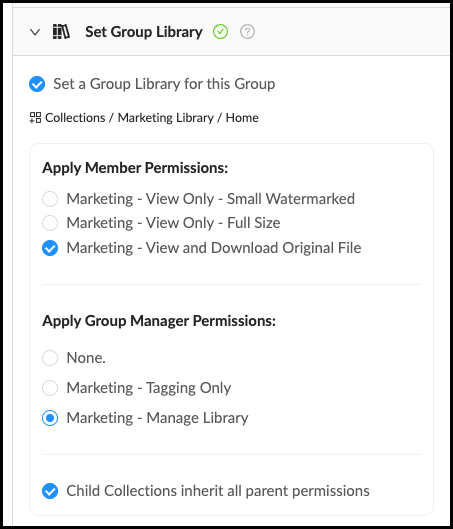This screenshot has width=453, height=529.
Task: Click the Set Group Library heading
Action: point(144,32)
